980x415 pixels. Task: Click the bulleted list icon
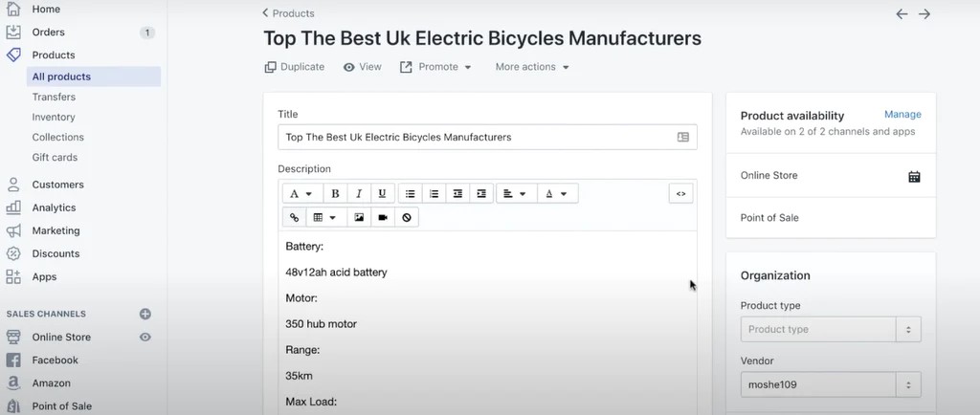pyautogui.click(x=410, y=194)
